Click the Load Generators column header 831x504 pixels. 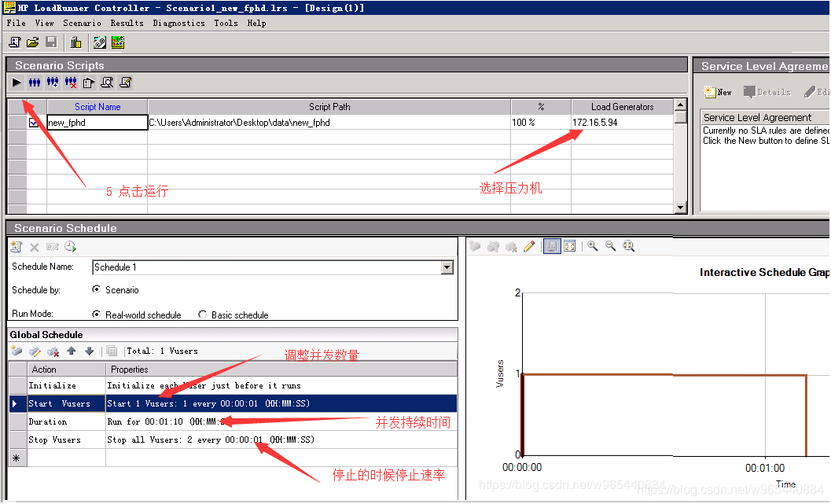[x=622, y=106]
